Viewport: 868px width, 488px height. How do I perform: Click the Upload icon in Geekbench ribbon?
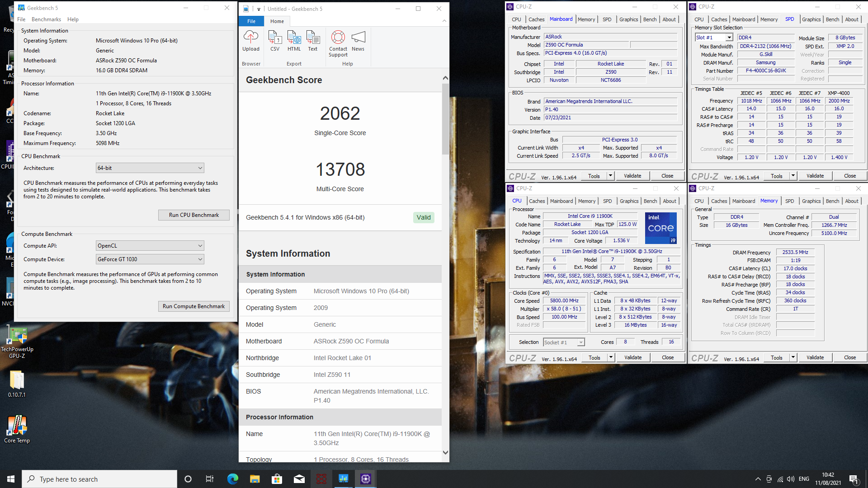tap(251, 41)
